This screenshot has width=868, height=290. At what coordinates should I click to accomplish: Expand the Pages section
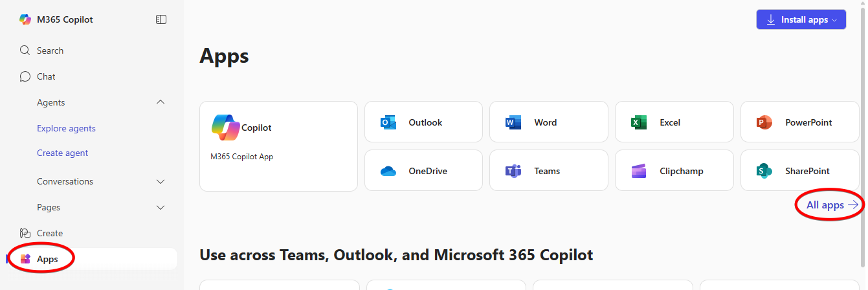(161, 207)
